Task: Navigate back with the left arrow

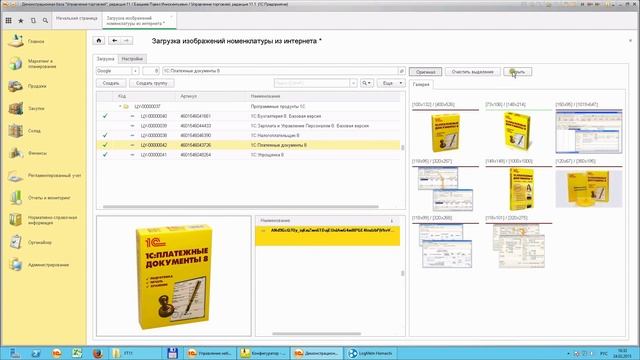Action: click(x=114, y=40)
